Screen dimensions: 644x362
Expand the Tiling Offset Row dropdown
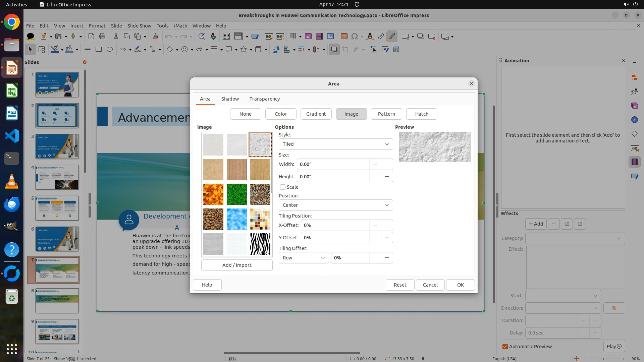(x=303, y=258)
